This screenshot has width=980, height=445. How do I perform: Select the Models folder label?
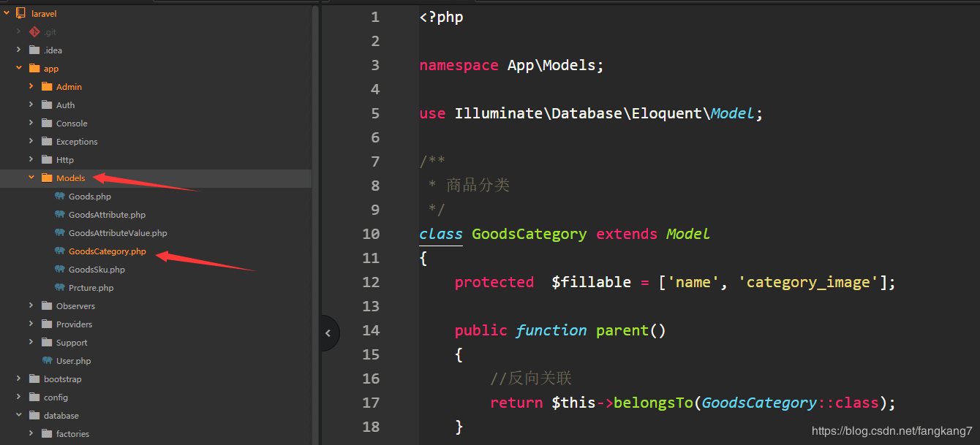click(70, 178)
